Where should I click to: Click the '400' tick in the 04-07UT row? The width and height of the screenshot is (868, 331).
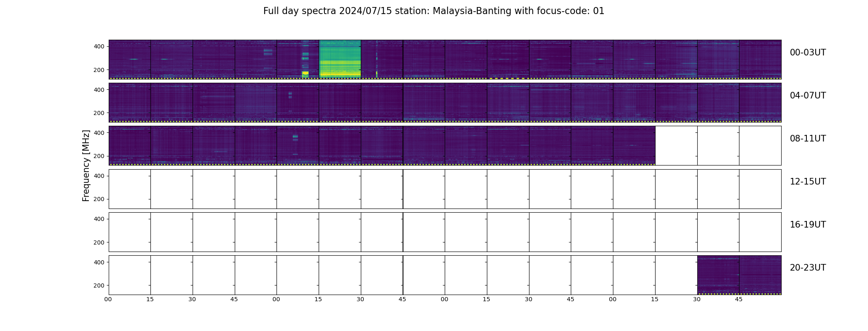click(99, 90)
